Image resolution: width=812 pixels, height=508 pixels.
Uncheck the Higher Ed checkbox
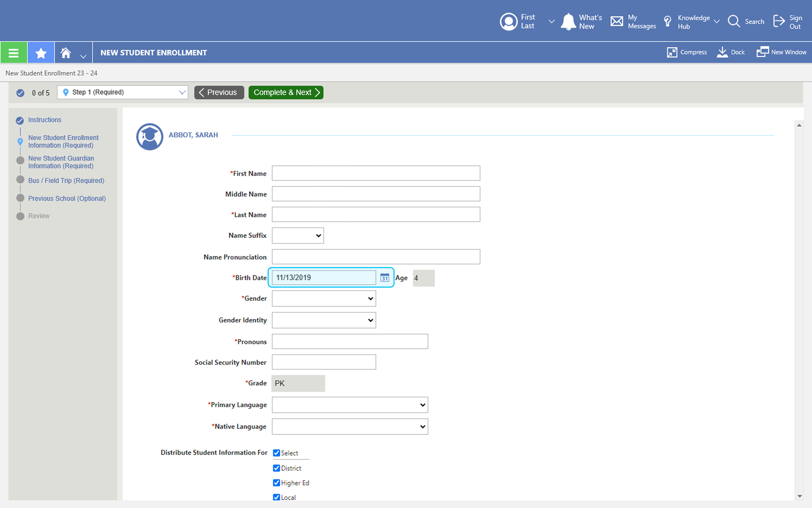[x=277, y=483]
